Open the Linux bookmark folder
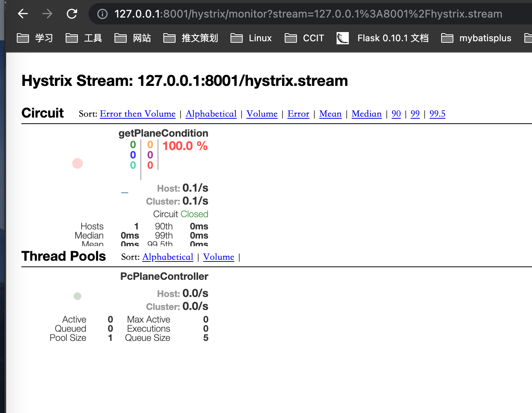This screenshot has height=413, width=532. [251, 38]
